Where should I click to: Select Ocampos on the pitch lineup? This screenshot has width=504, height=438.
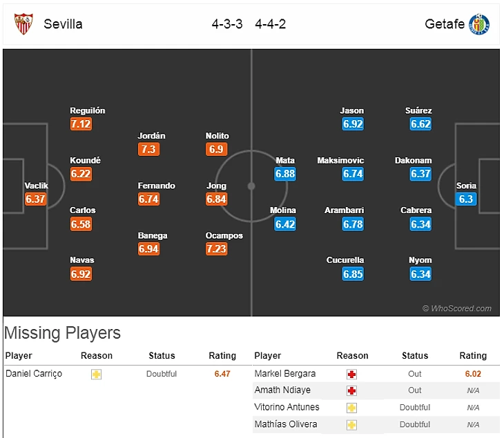(x=224, y=235)
